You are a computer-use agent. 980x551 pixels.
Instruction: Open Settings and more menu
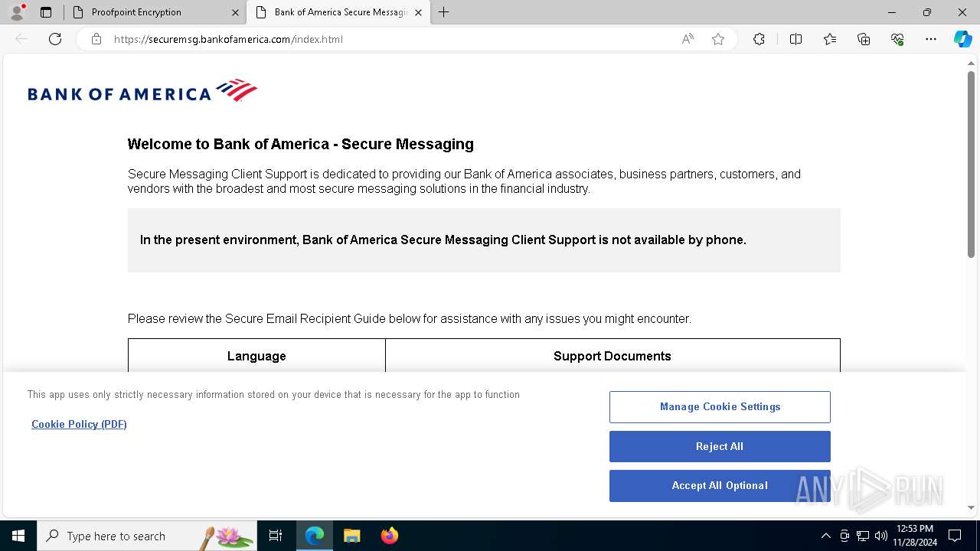931,39
